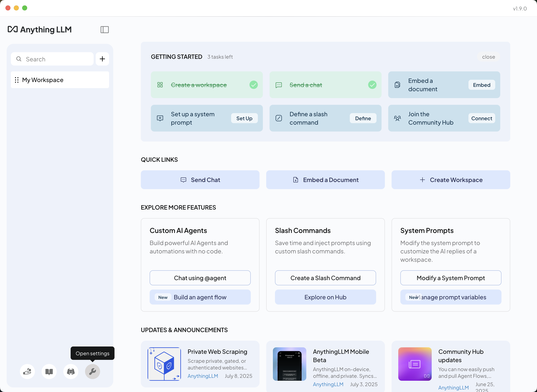Screen dimensions: 537x392
Task: Click the "v1.9.0" version label
Action: click(x=520, y=9)
